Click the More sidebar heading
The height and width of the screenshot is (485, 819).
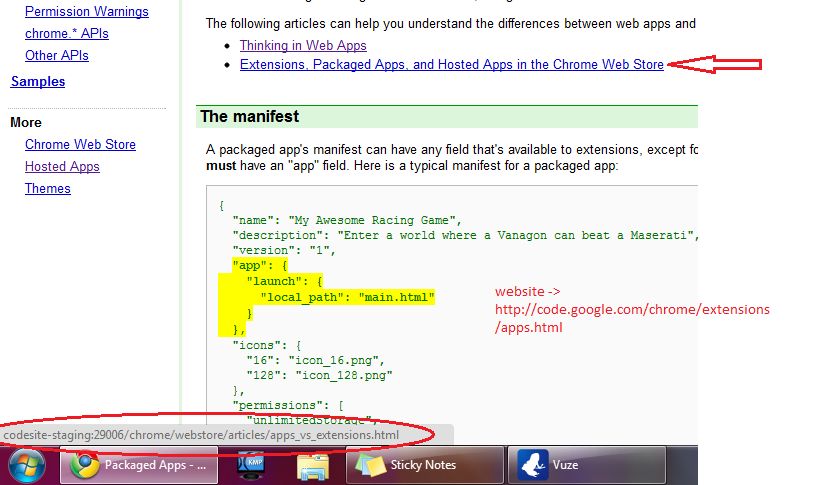pyautogui.click(x=26, y=122)
